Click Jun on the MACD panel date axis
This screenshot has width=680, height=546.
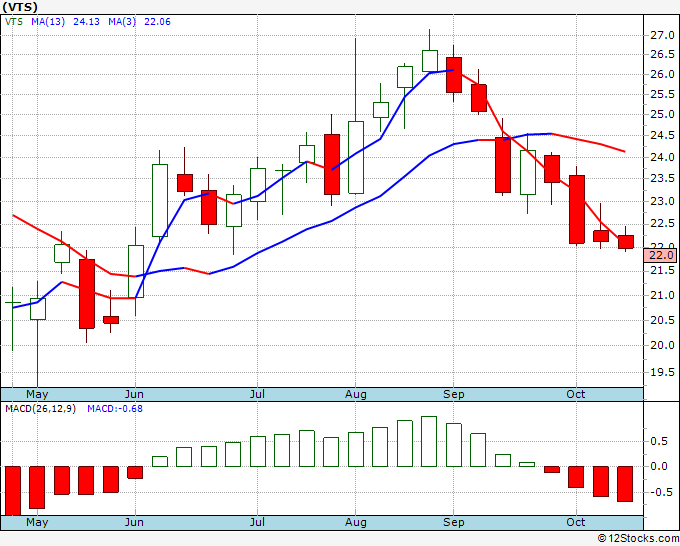(134, 522)
